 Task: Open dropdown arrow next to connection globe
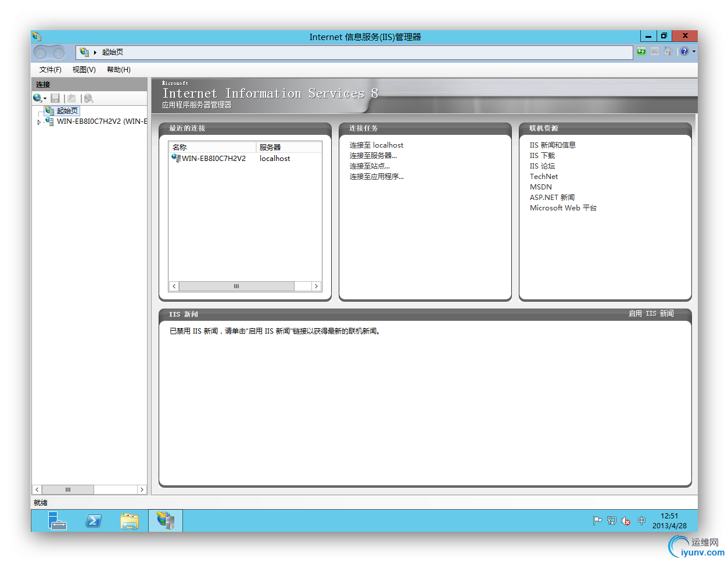coord(45,99)
